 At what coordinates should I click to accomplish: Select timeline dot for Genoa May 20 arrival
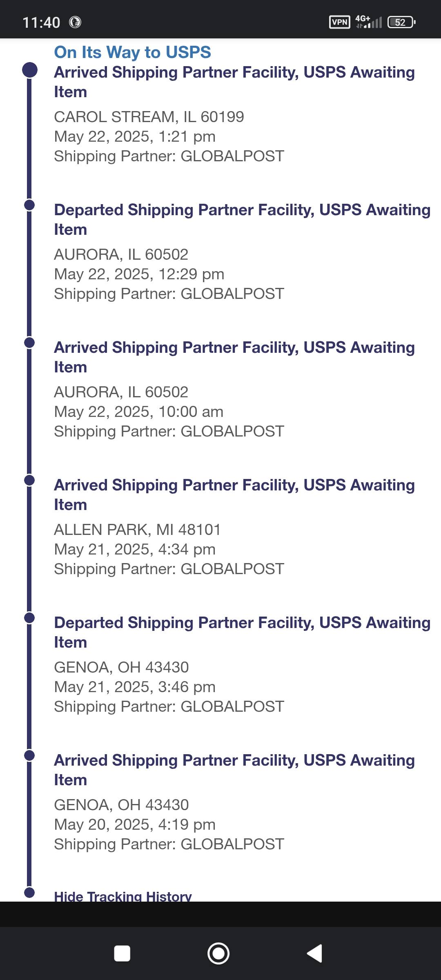pos(29,755)
